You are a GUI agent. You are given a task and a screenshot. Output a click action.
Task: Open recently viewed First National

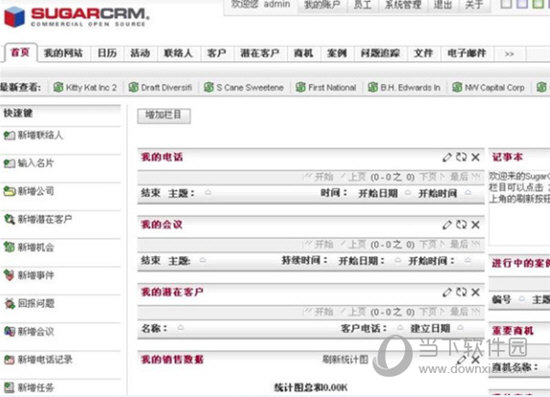pos(326,87)
